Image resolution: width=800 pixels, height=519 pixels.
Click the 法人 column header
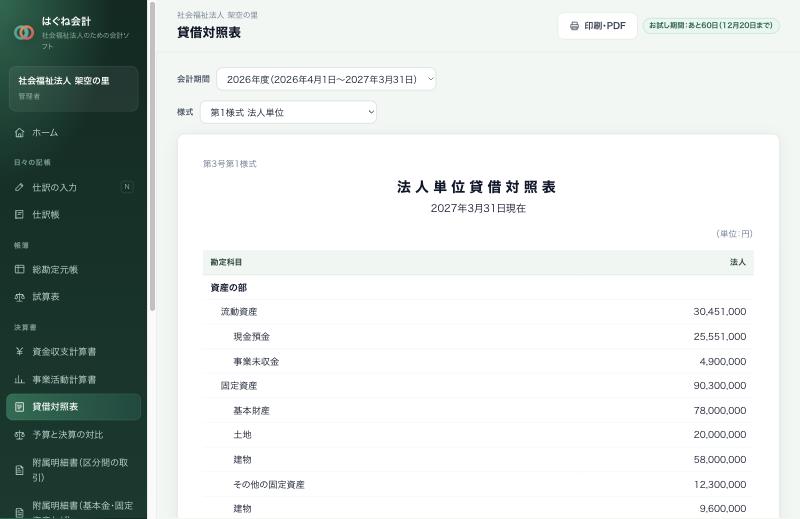[x=738, y=262]
